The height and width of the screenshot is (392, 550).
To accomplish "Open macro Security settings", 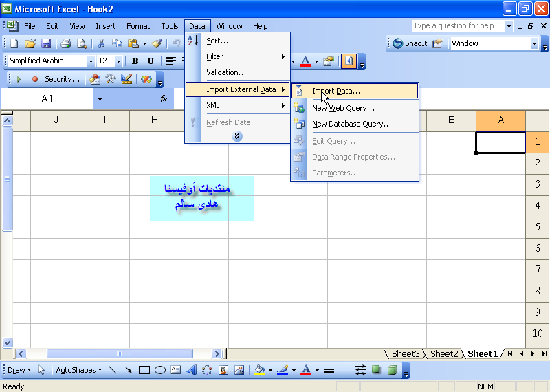I will click(x=62, y=79).
